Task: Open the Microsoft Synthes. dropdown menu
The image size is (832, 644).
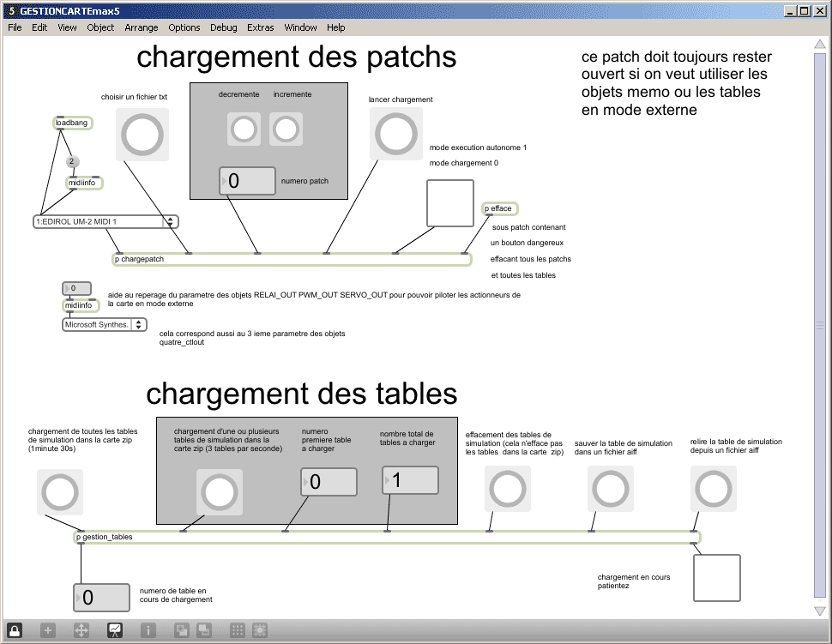Action: [105, 325]
